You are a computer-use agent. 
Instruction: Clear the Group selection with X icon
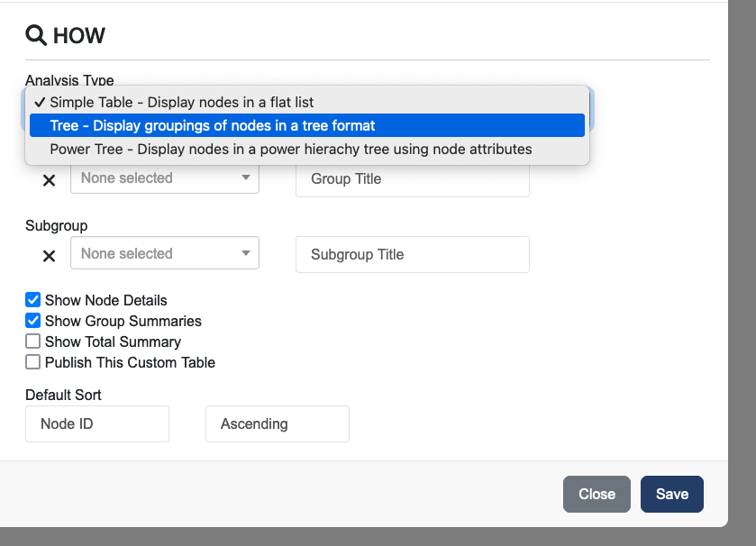click(x=50, y=180)
